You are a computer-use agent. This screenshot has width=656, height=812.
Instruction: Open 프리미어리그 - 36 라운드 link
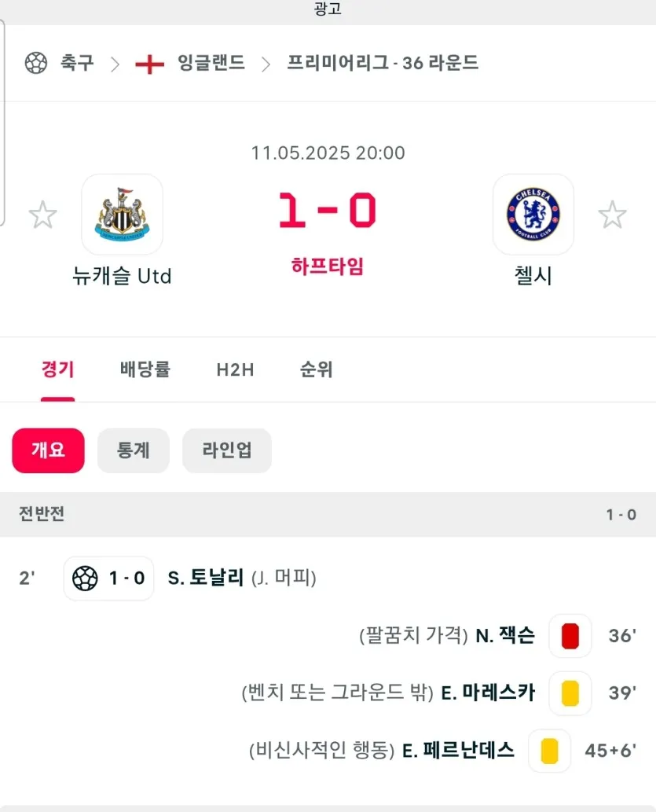click(383, 63)
